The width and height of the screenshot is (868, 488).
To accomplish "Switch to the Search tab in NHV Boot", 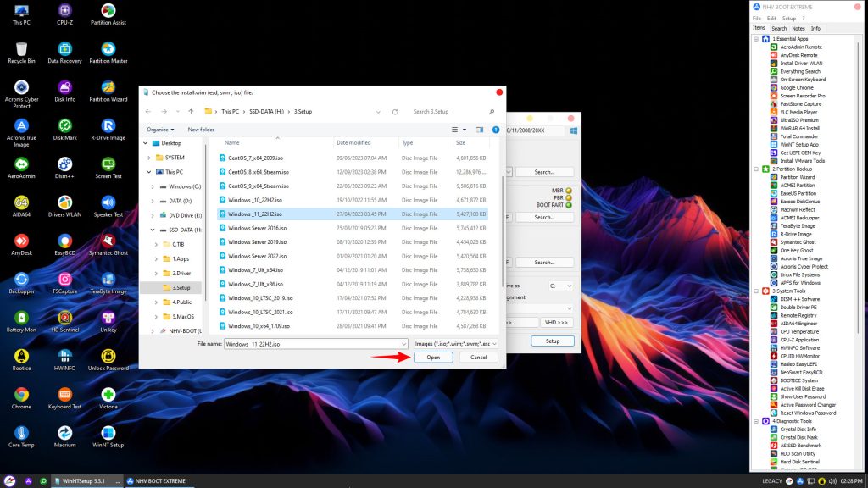I will pos(779,28).
